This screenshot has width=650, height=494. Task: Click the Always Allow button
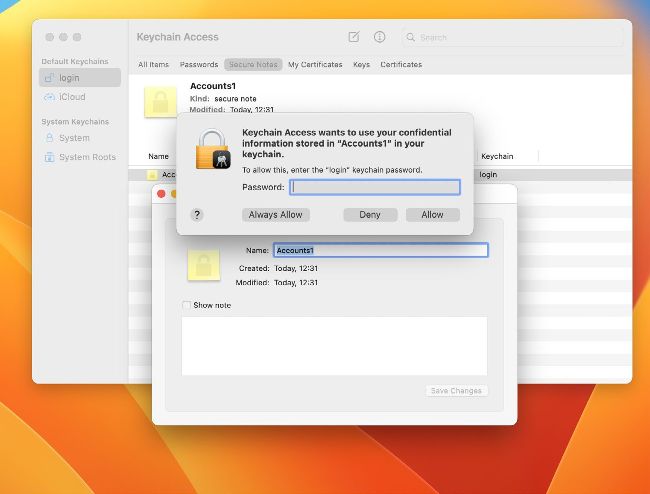coord(277,215)
